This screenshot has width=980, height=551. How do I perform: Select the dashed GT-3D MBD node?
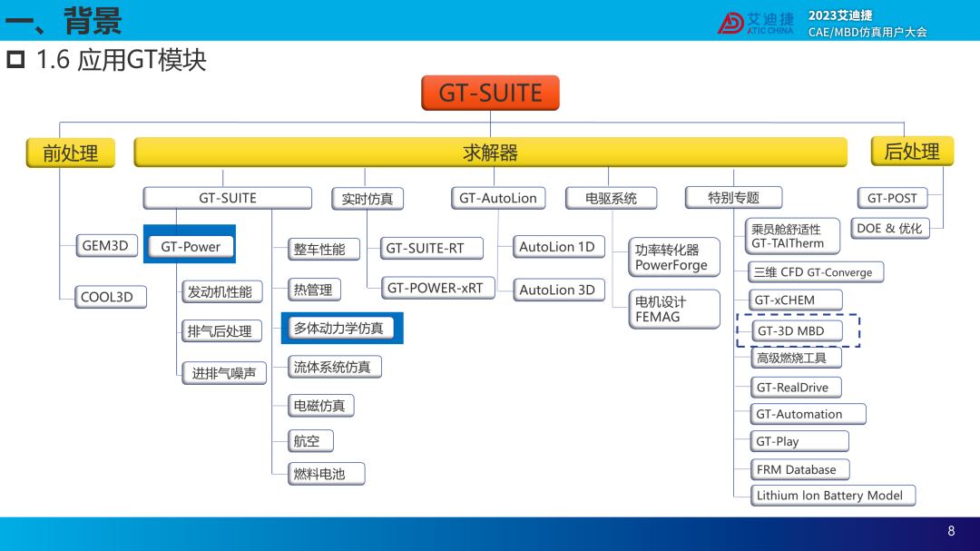(797, 330)
